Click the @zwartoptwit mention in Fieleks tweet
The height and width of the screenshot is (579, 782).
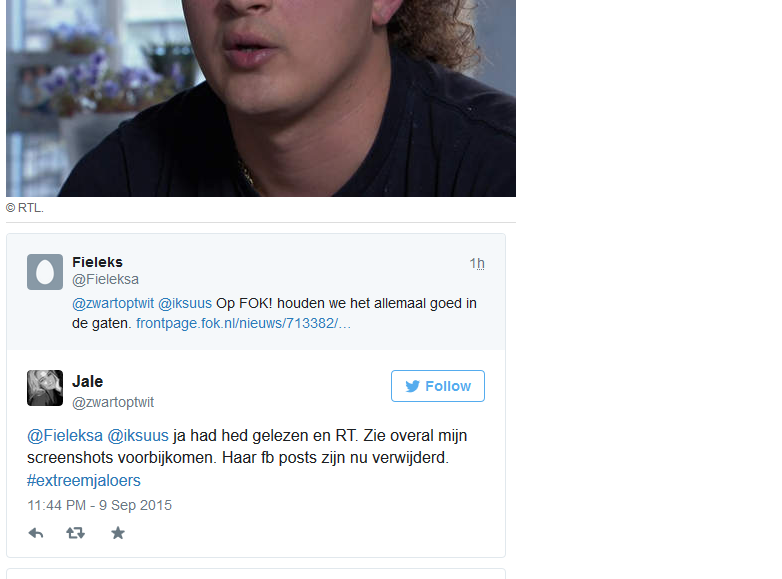coord(113,303)
